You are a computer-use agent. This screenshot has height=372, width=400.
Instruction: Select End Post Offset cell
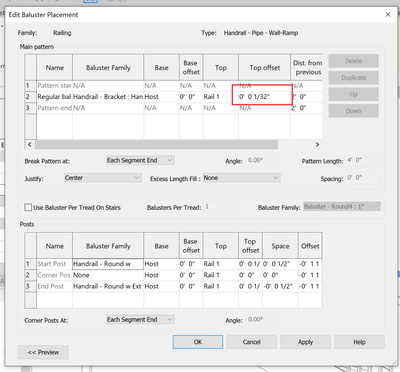(x=310, y=286)
